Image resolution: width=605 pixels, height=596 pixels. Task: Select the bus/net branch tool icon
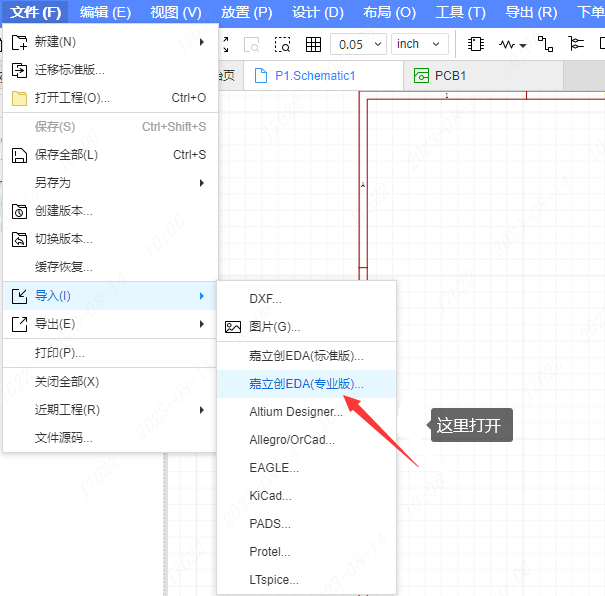(576, 44)
